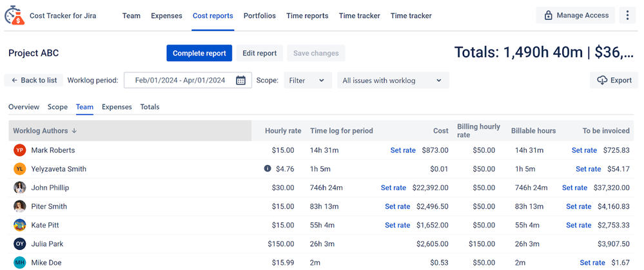Click the Manage Access button
Screen dimensions: 644x270
pyautogui.click(x=576, y=15)
